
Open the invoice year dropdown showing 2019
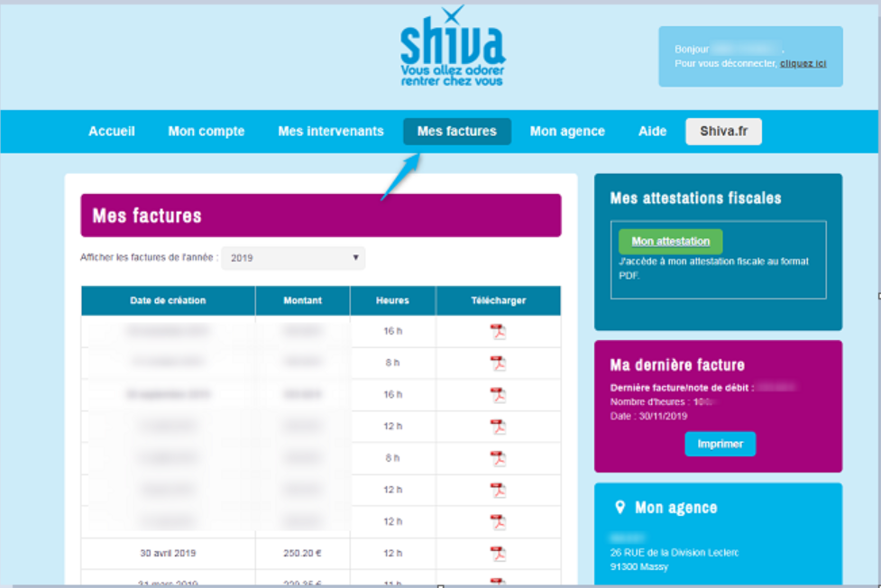[x=293, y=258]
